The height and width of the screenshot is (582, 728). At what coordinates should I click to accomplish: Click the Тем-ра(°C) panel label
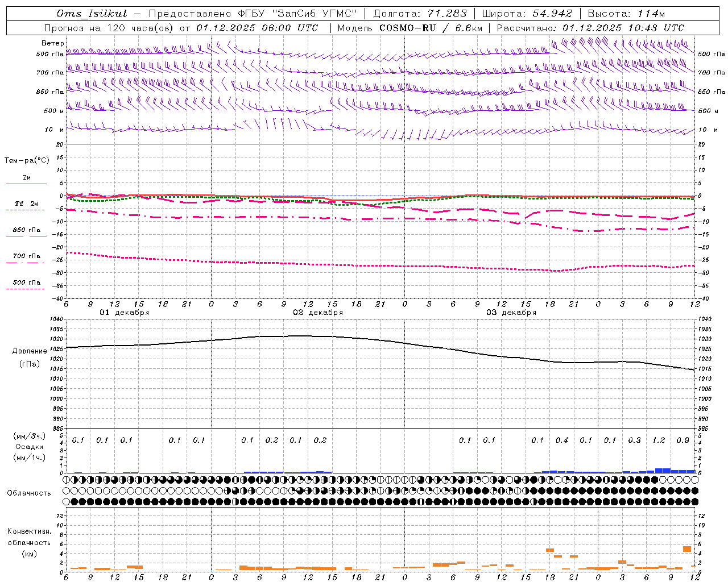coord(27,161)
